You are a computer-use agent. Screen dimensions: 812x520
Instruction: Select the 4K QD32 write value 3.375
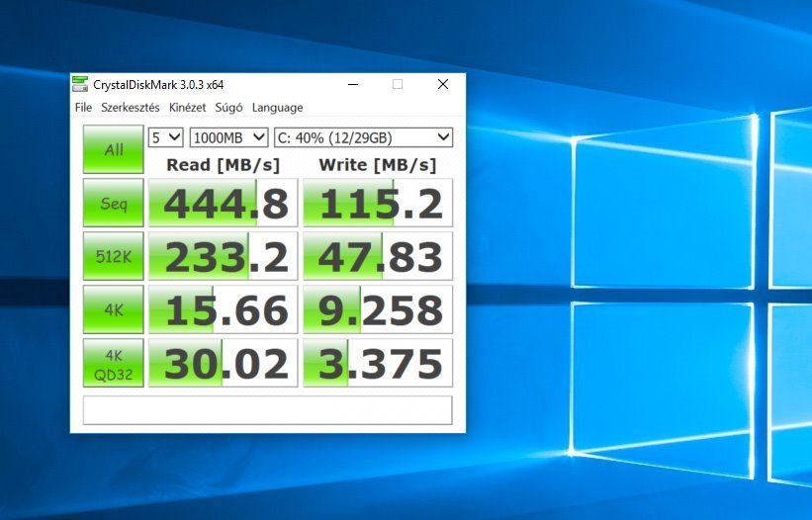pos(378,363)
